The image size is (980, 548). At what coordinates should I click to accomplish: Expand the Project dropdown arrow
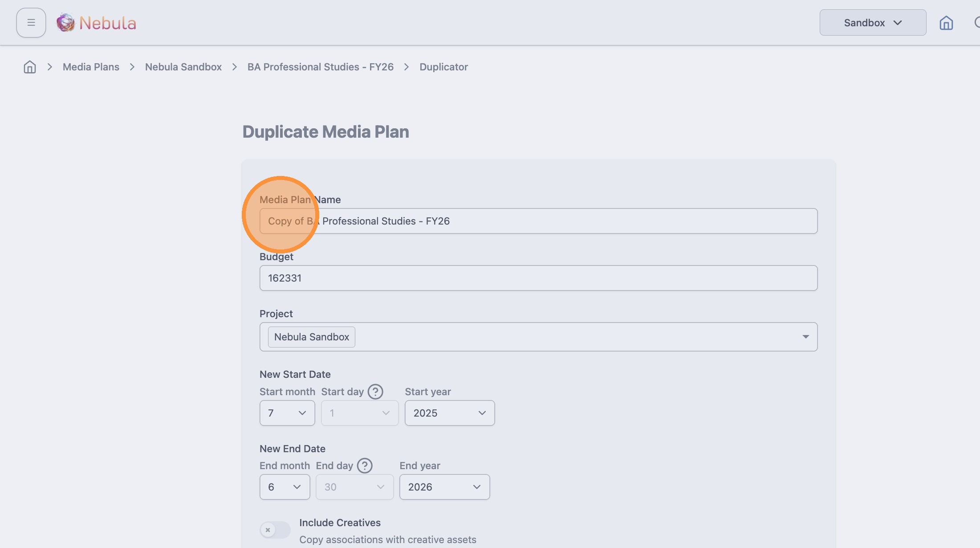pos(805,337)
